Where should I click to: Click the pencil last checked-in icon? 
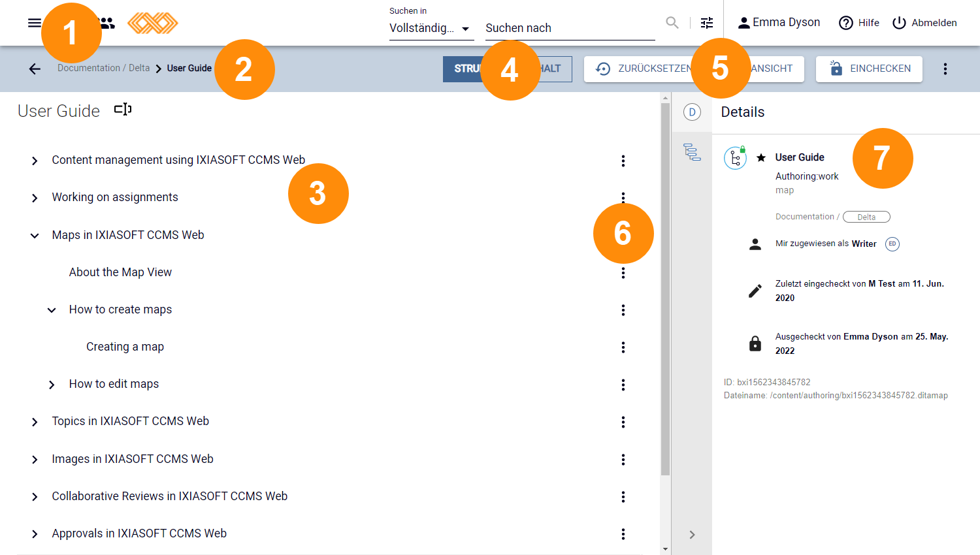(x=755, y=291)
